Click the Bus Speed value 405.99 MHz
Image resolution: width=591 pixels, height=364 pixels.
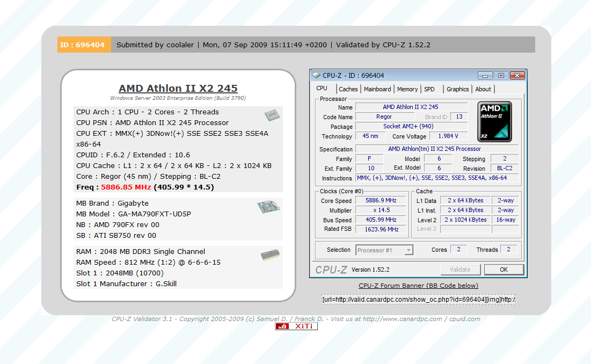pyautogui.click(x=381, y=220)
